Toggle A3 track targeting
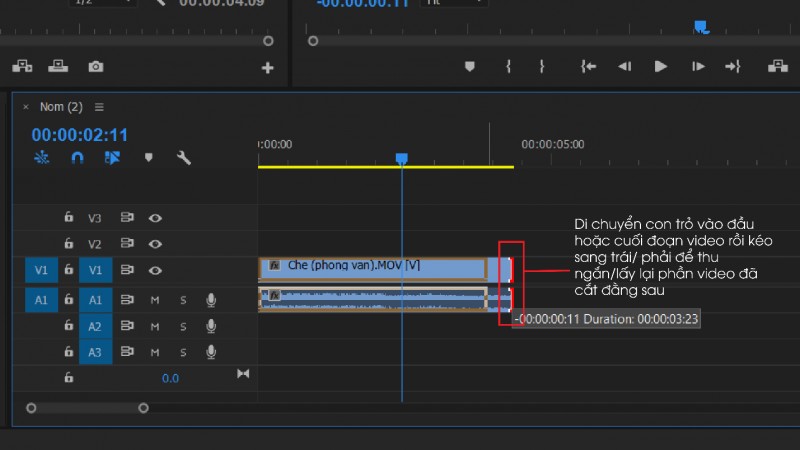The height and width of the screenshot is (450, 800). point(95,352)
